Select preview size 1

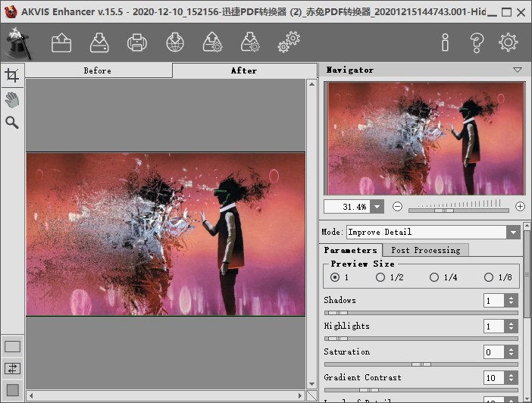tap(335, 277)
